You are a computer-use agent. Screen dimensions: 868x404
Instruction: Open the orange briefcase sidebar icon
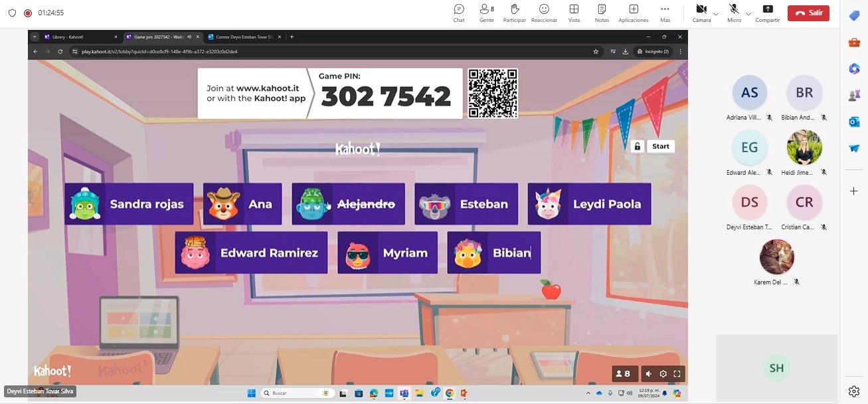(x=854, y=43)
